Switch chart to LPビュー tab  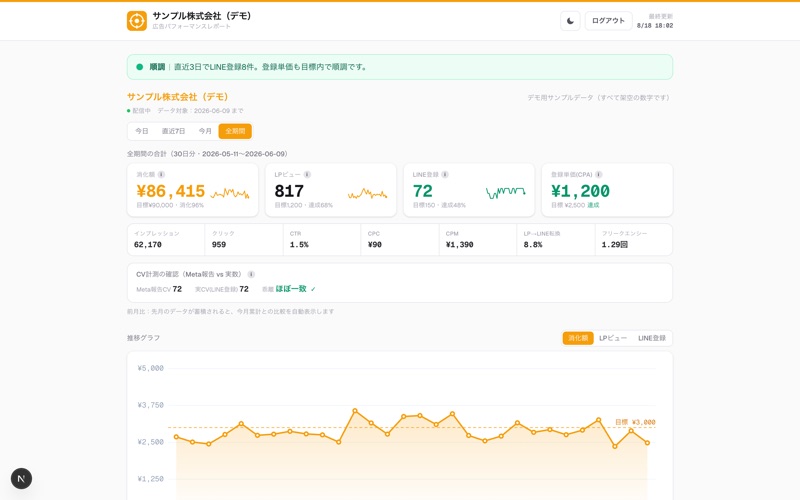[x=613, y=338]
